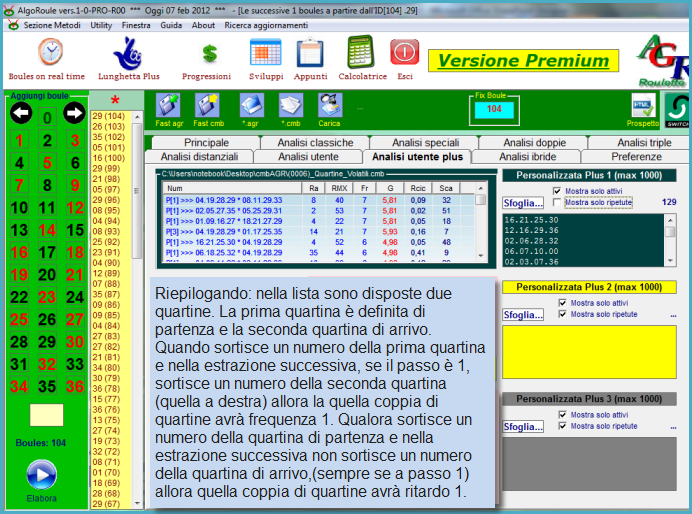
Task: Toggle Mostra solo ripetute in Plus 1
Action: (557, 202)
